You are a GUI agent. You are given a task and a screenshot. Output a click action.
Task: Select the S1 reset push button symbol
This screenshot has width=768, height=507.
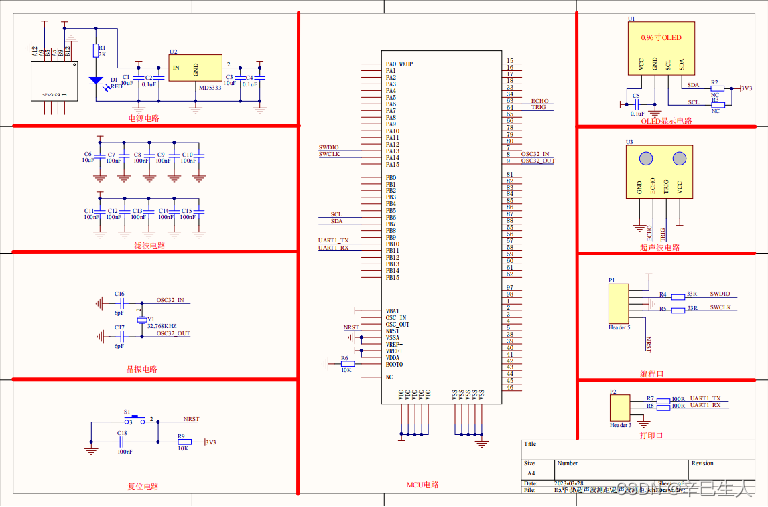[x=135, y=419]
